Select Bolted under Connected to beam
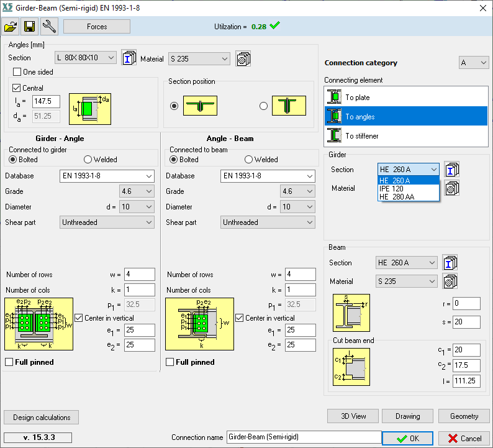The image size is (493, 448). (174, 160)
